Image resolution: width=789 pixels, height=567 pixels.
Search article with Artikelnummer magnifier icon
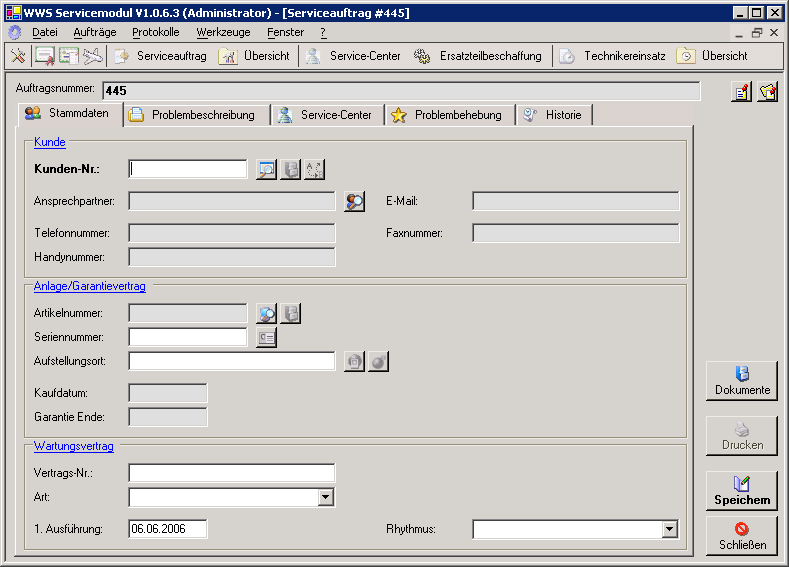[266, 313]
